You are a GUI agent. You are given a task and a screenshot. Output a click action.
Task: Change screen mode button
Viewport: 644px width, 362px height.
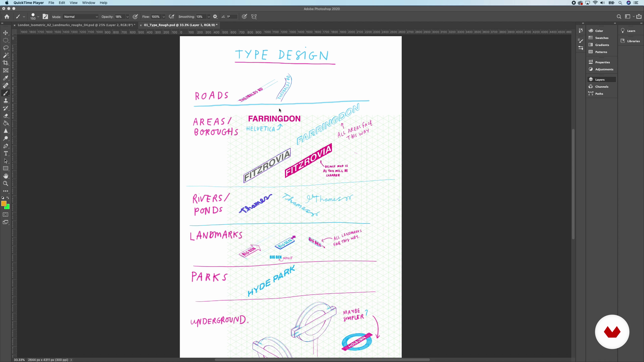coord(6,222)
